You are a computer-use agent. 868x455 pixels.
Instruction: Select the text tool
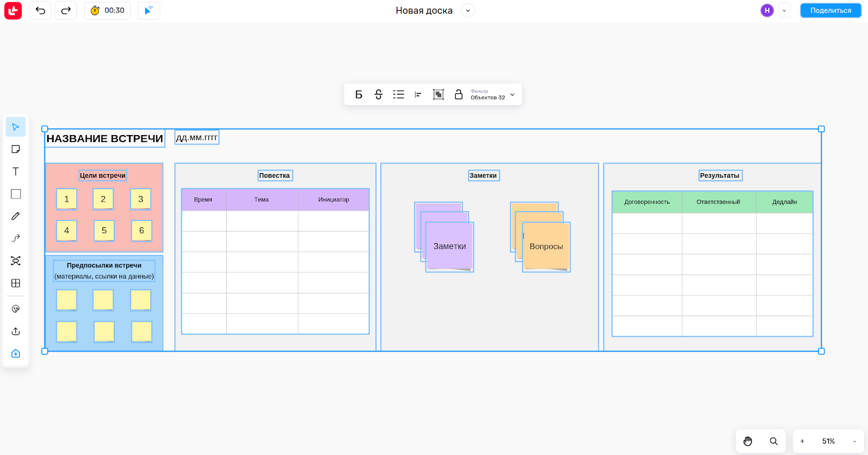(x=16, y=171)
